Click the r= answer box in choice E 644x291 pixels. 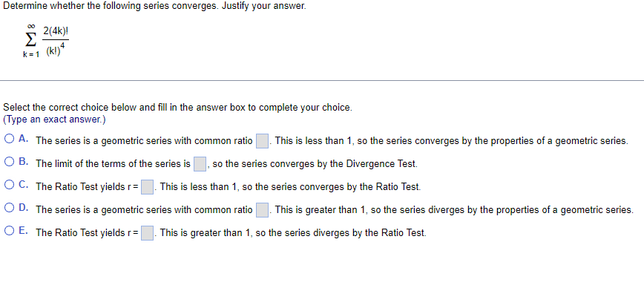click(148, 233)
